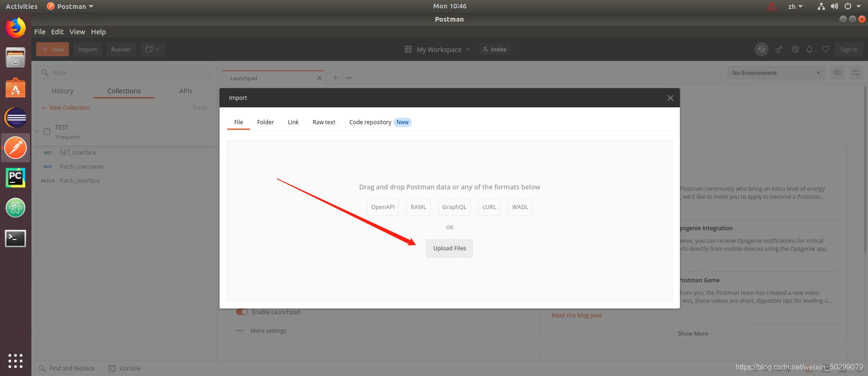Click the New button

click(53, 49)
